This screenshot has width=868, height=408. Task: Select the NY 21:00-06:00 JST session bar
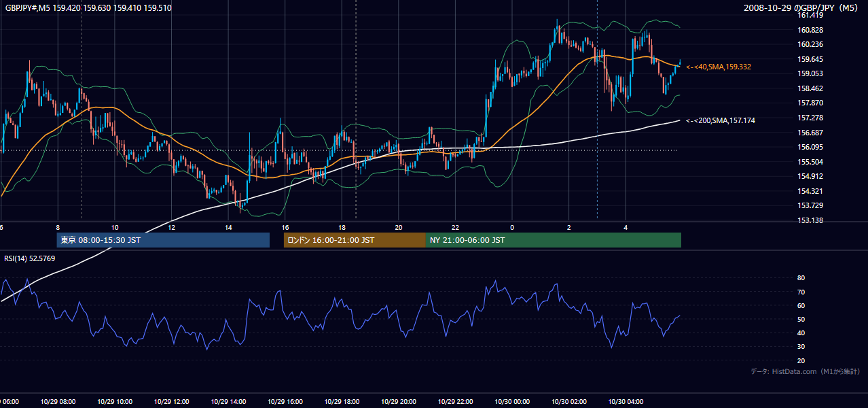coord(554,240)
